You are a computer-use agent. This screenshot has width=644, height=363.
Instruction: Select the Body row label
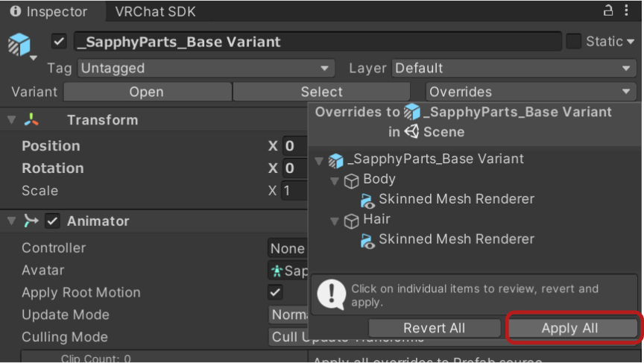[x=379, y=179]
